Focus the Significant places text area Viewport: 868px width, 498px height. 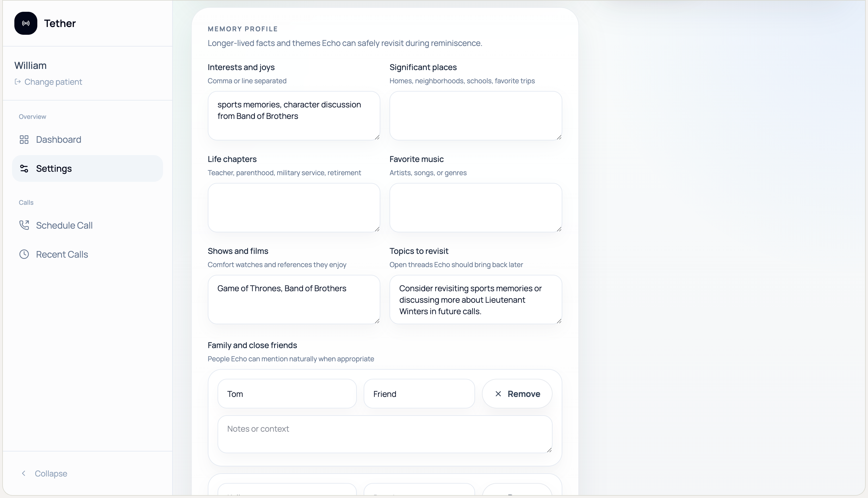coord(475,116)
